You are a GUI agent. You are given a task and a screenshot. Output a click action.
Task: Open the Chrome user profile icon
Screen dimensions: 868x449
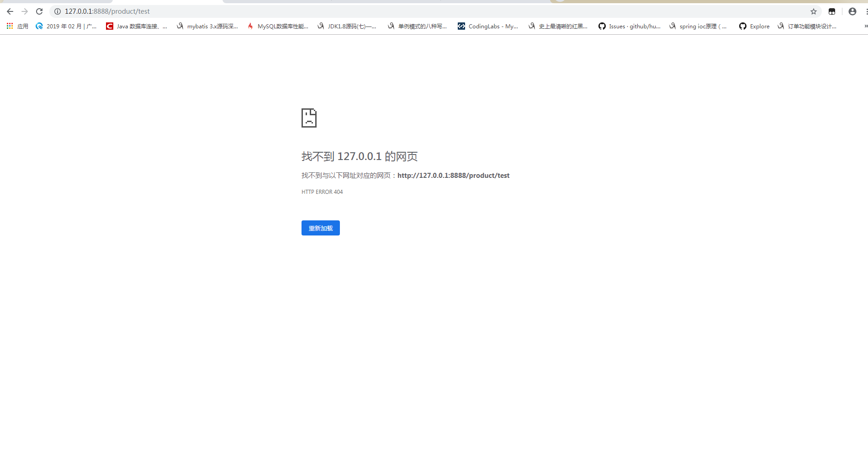852,11
